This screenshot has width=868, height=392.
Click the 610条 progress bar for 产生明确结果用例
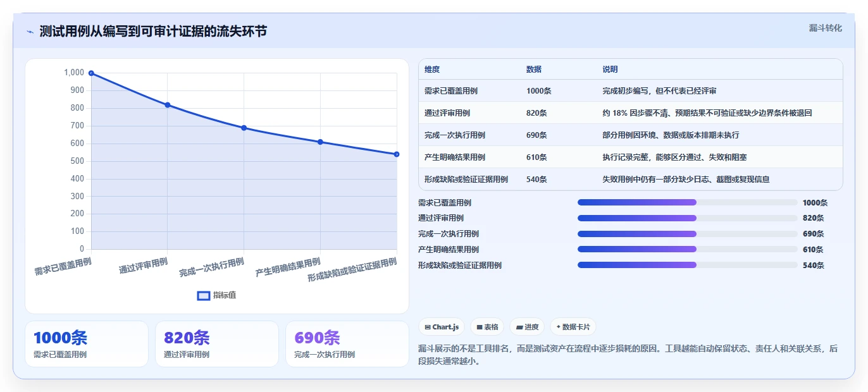point(687,249)
